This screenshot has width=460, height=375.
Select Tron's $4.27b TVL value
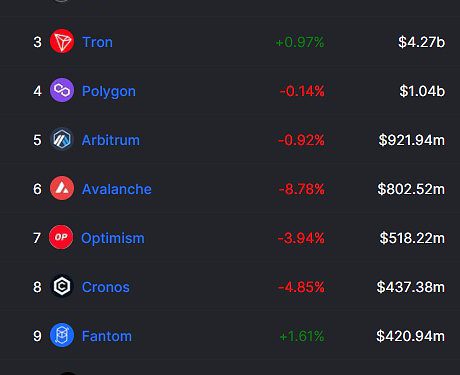coord(421,42)
